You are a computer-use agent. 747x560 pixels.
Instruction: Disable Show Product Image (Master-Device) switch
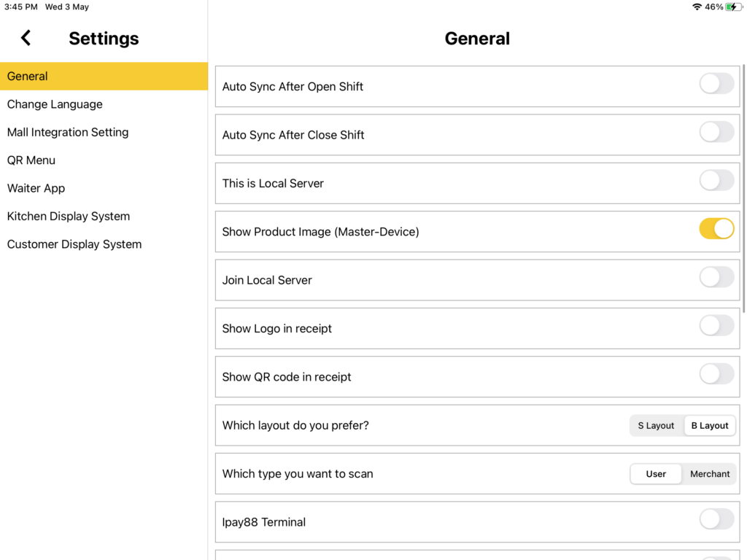point(716,229)
